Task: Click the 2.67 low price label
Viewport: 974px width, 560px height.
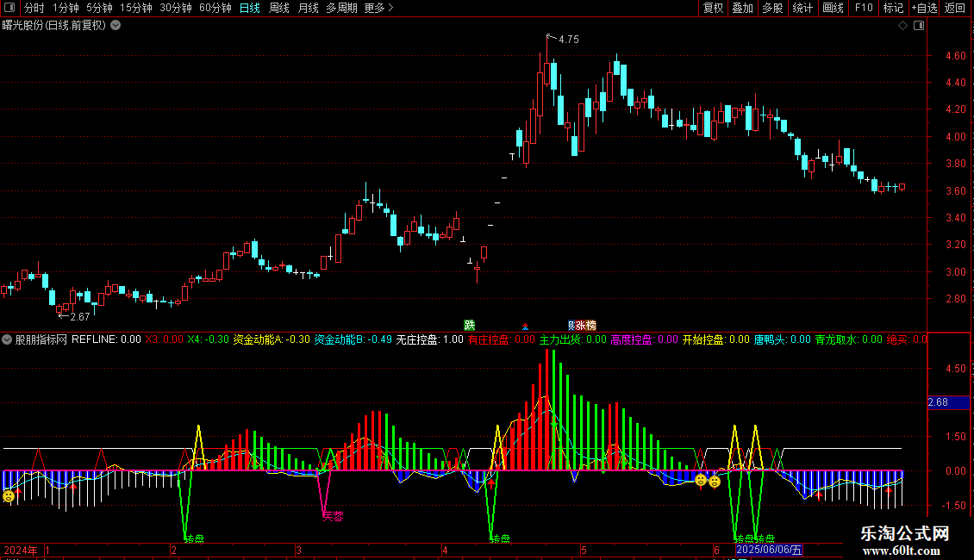Action: coord(79,317)
